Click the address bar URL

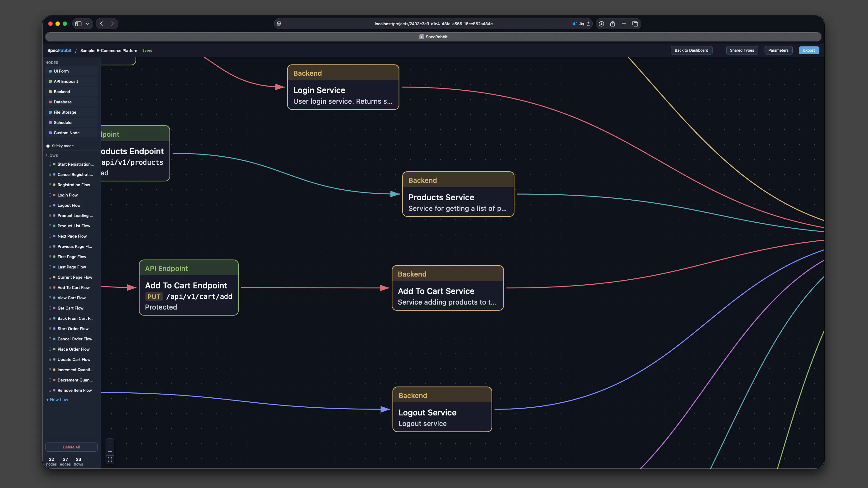pyautogui.click(x=433, y=24)
